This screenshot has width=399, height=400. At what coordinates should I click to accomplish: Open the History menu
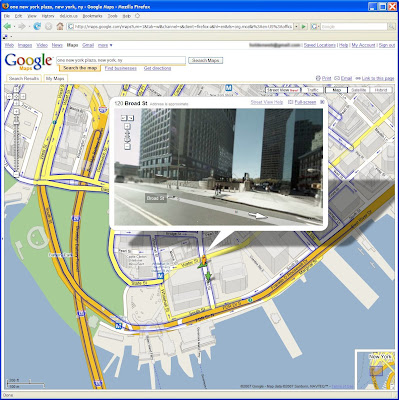48,16
